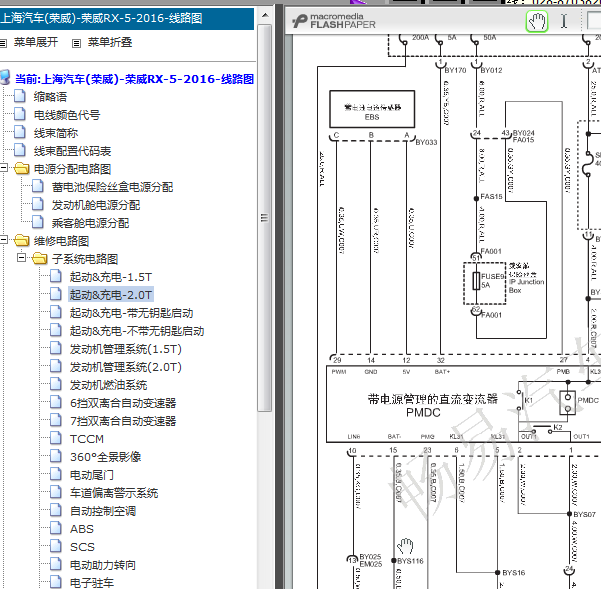Image resolution: width=601 pixels, height=589 pixels.
Task: Click the sidebar vertical scrollbar thumb
Action: [264, 218]
